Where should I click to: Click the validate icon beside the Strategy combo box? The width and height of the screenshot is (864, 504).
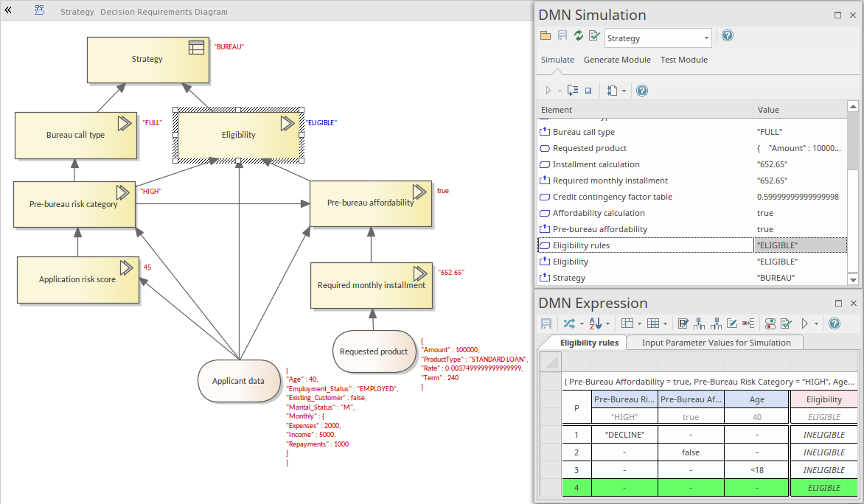[594, 36]
